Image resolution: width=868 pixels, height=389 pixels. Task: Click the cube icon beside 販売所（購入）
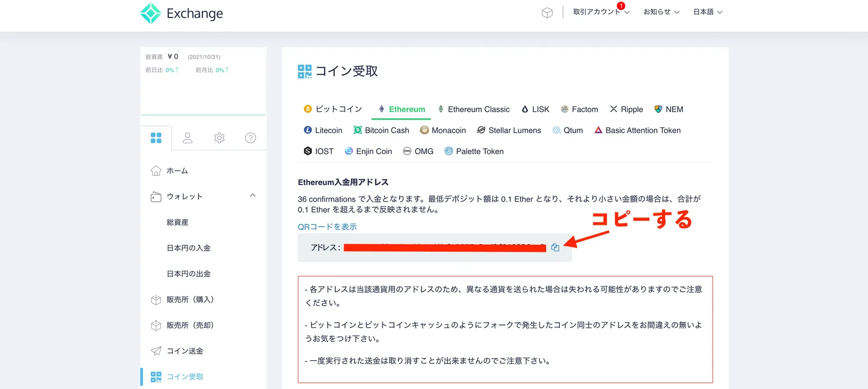tap(156, 299)
